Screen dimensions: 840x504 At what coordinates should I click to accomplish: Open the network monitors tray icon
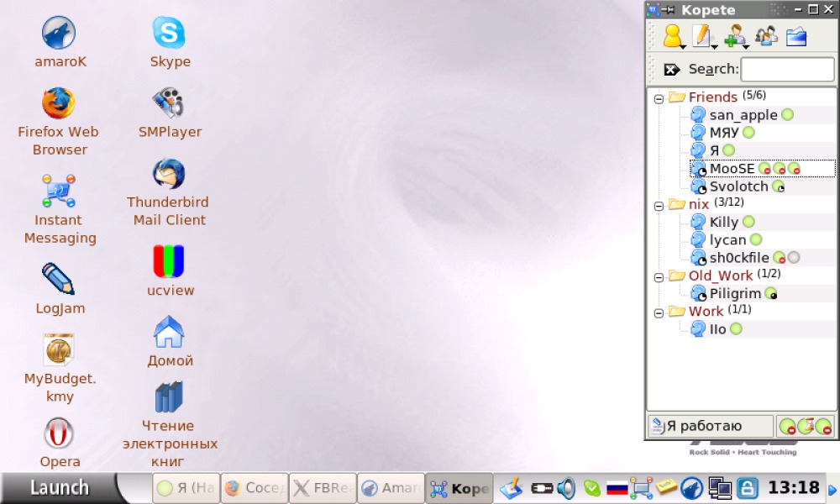coord(720,488)
